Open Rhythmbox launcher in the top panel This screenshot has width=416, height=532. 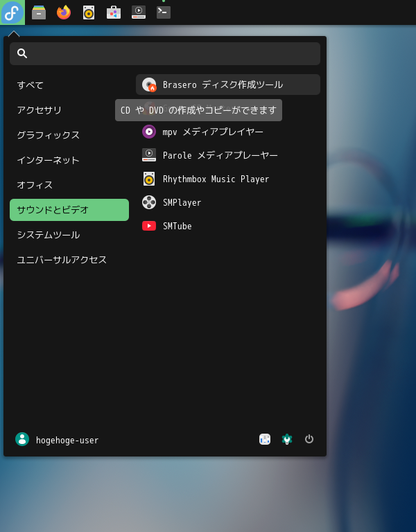89,12
